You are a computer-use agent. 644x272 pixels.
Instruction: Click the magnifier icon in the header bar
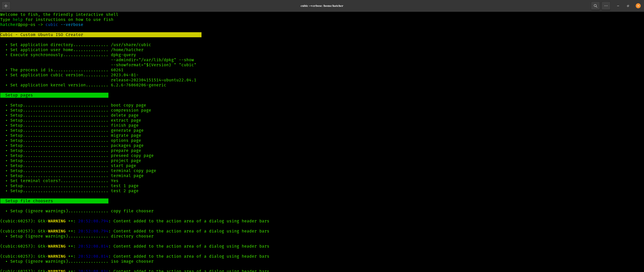[595, 6]
